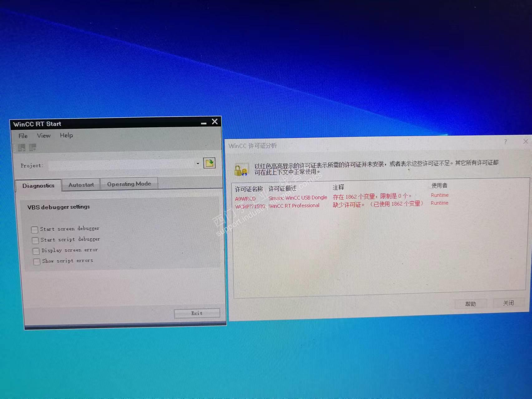This screenshot has height=399, width=532.
Task: Click the first toolbar icon below File
Action: click(x=22, y=147)
